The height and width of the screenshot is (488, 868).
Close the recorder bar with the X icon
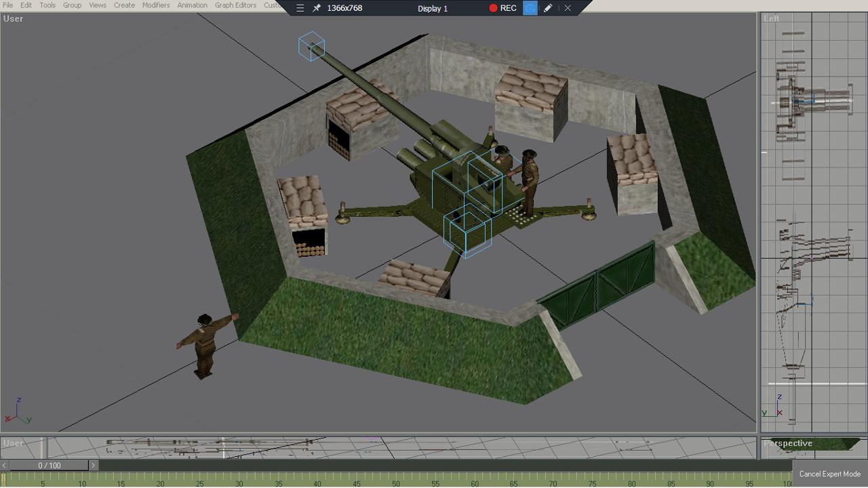(x=568, y=8)
